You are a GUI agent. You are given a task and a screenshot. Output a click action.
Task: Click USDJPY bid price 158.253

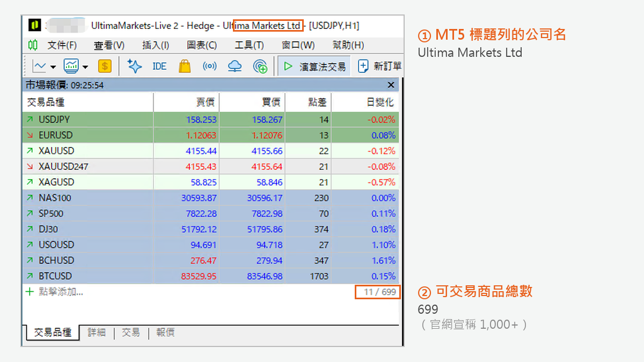point(201,120)
